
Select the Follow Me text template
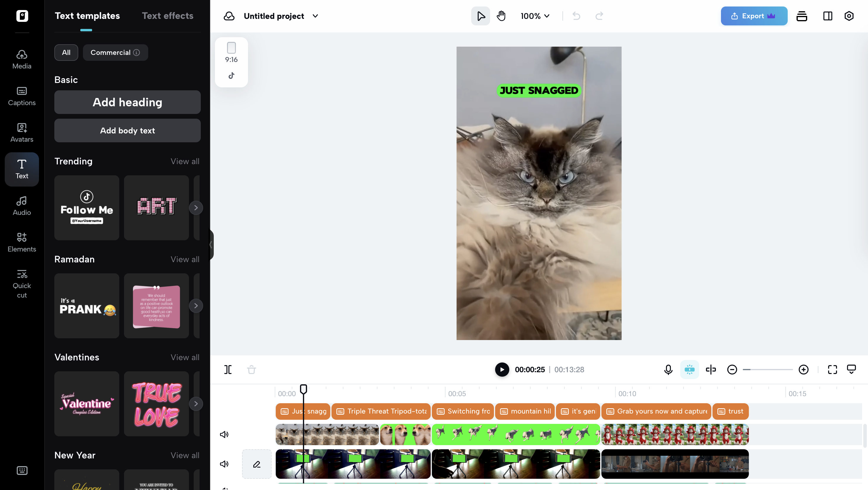[87, 208]
